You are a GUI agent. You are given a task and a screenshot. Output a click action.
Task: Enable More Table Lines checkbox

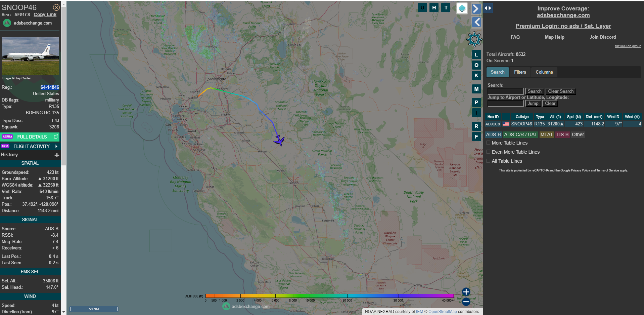pyautogui.click(x=488, y=143)
